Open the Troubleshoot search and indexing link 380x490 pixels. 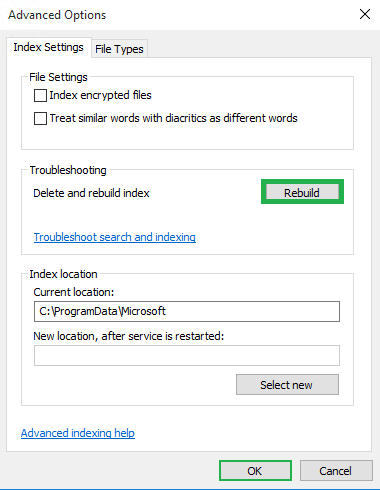coord(115,237)
